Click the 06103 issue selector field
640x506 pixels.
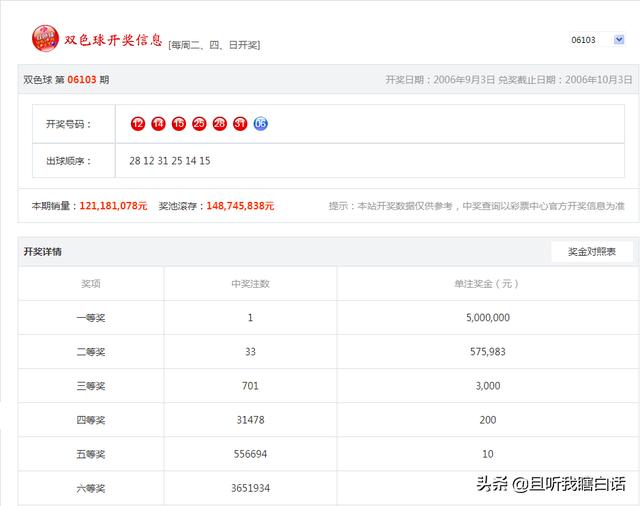[x=597, y=40]
